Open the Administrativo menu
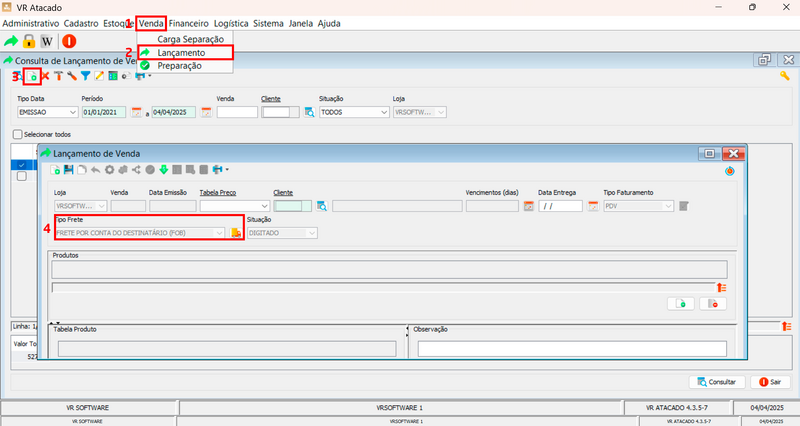Screen dimensions: 800x426 [31, 23]
